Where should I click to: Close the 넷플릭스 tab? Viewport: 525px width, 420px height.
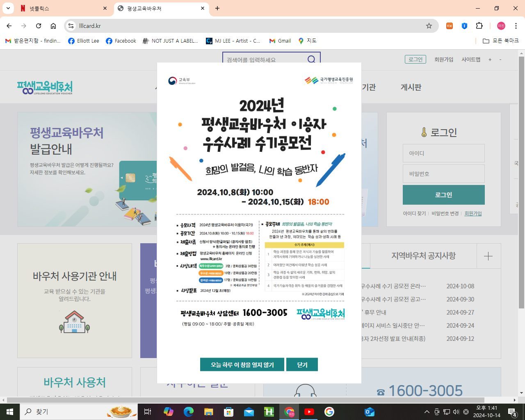[105, 8]
